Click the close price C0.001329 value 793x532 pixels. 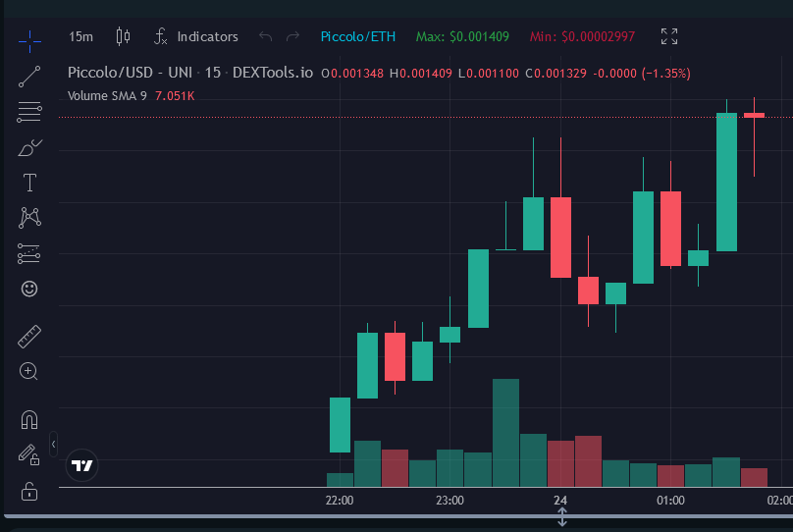click(x=555, y=74)
